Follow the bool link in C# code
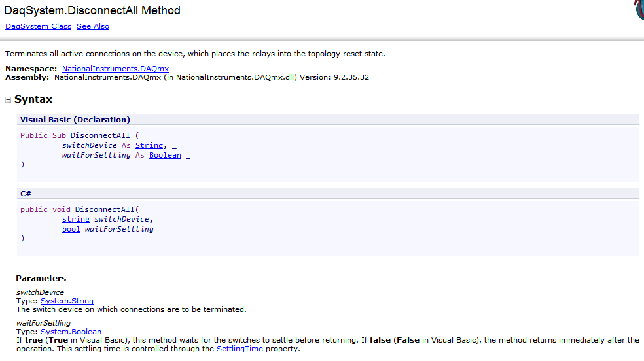Viewport: 644px width, 361px height. [x=71, y=229]
